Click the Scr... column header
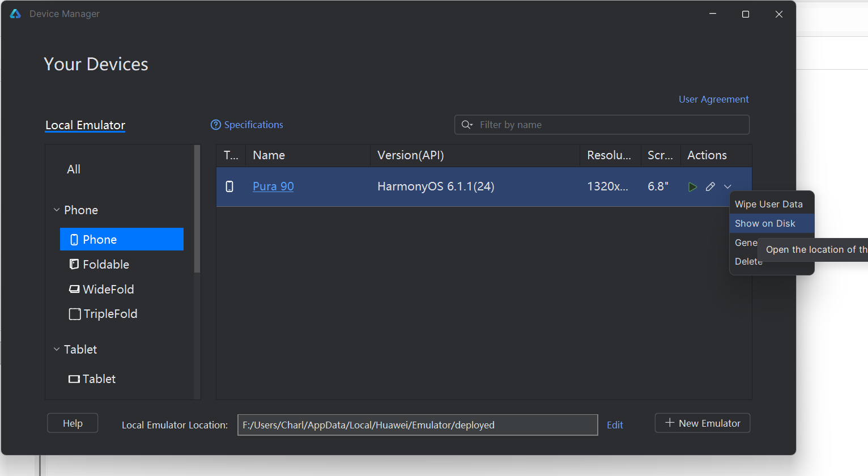 661,155
